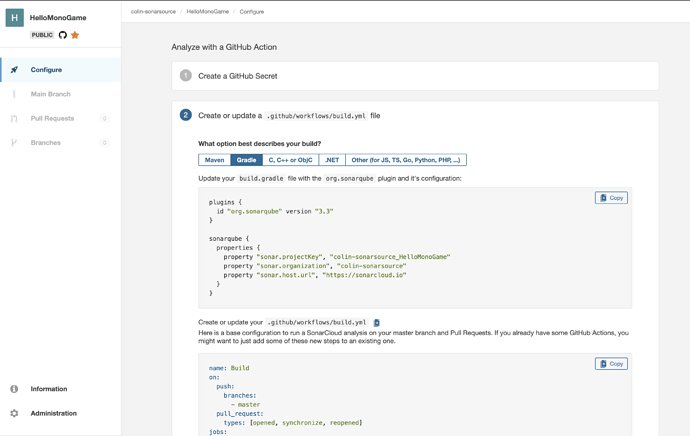Go to colin-sonarsource in the breadcrumb

coord(153,11)
